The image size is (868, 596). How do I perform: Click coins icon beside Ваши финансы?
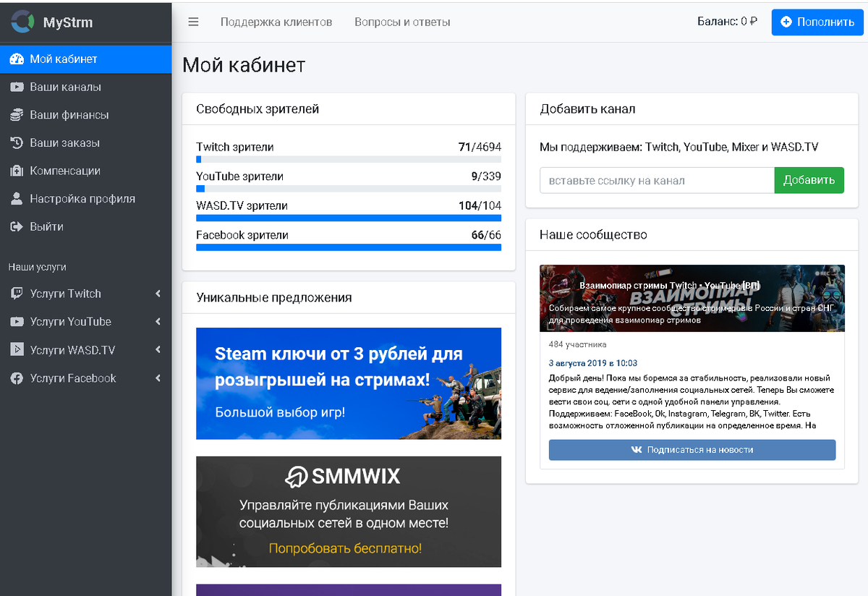coord(17,115)
